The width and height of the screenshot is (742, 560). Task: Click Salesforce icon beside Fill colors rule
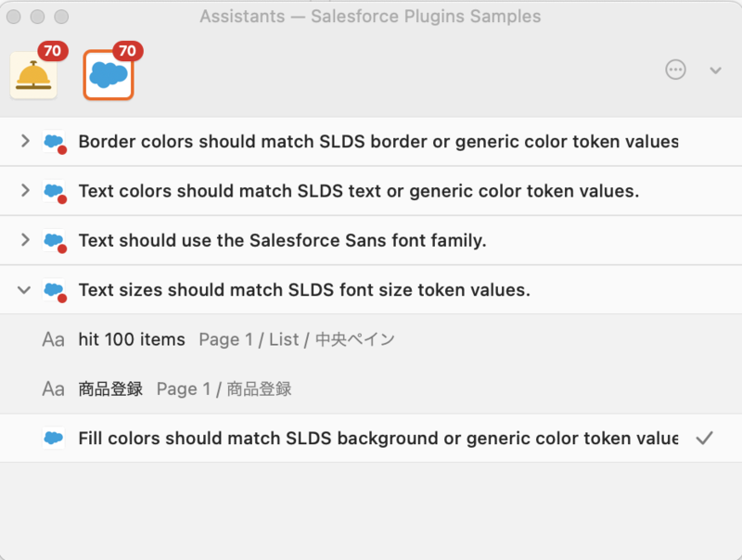pos(54,439)
